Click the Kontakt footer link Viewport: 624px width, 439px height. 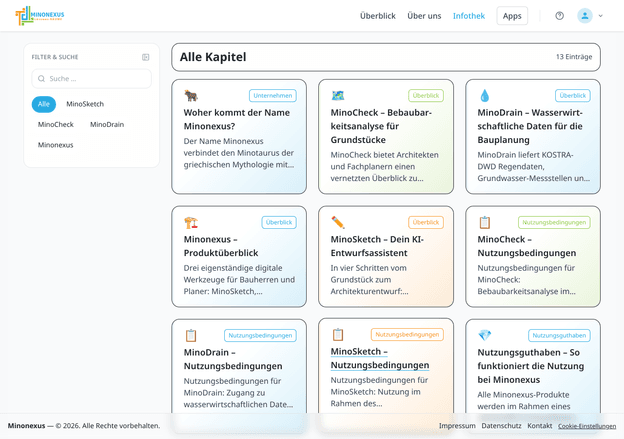click(x=540, y=426)
